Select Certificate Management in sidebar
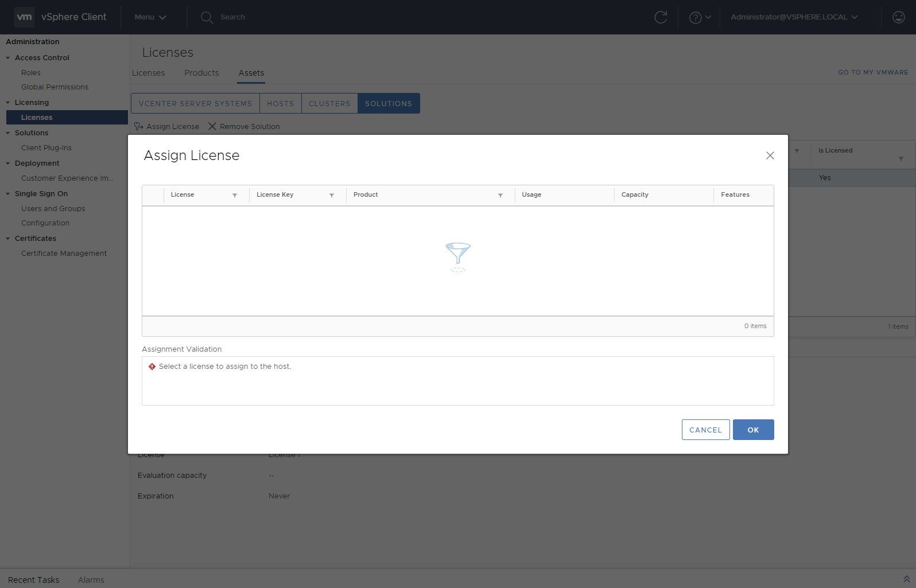The image size is (916, 588). (x=64, y=253)
